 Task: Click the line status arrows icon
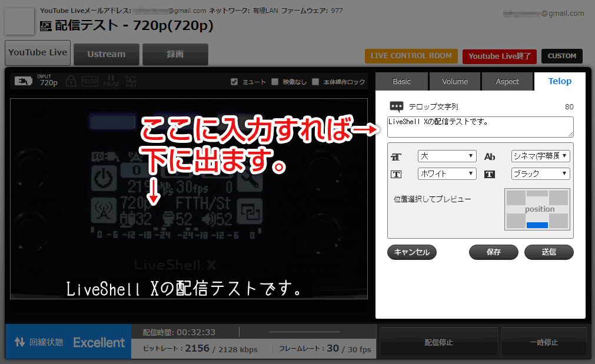tap(20, 342)
